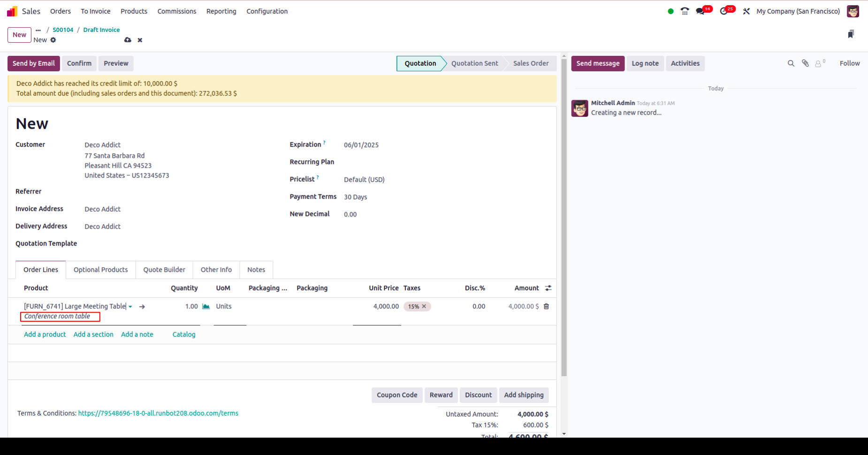Save the record manually with the cloud icon

click(128, 40)
